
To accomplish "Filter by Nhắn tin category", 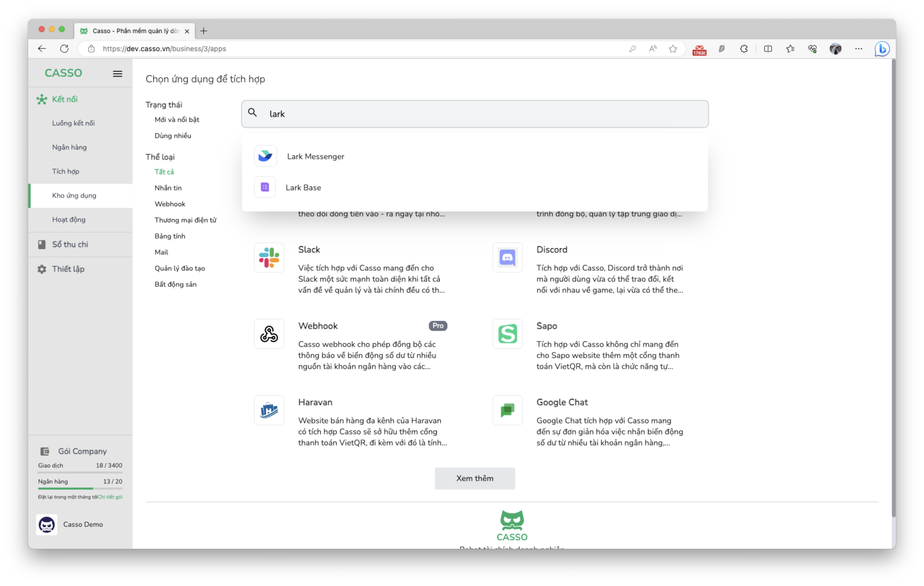I will (x=168, y=188).
